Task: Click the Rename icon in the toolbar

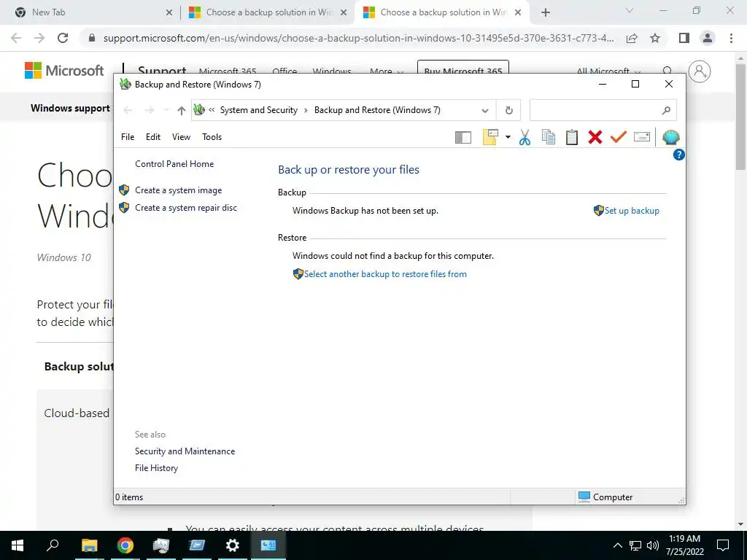Action: tap(642, 137)
